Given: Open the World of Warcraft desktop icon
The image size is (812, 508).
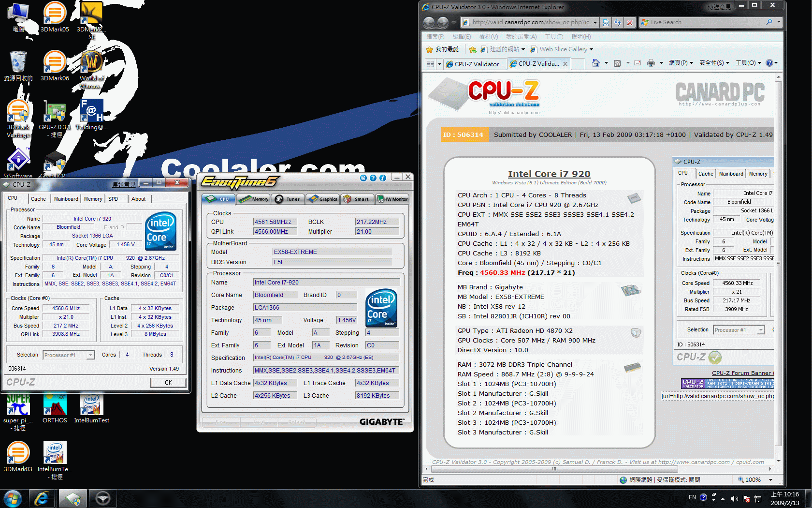Looking at the screenshot, I should pos(91,70).
